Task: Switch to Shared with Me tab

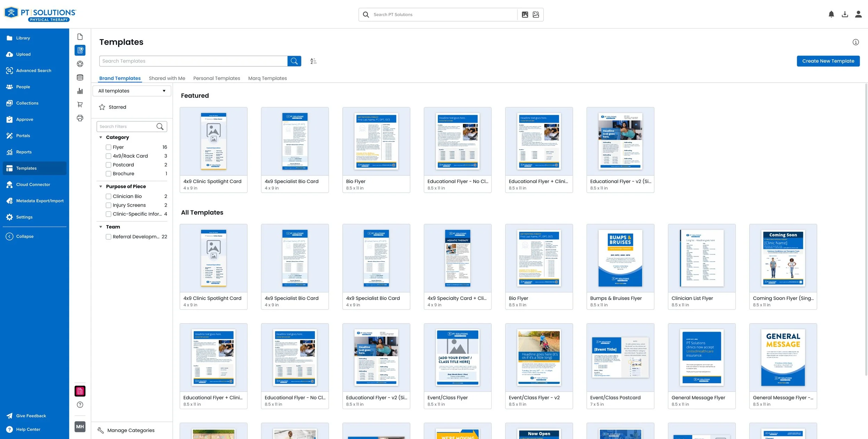Action: point(167,78)
